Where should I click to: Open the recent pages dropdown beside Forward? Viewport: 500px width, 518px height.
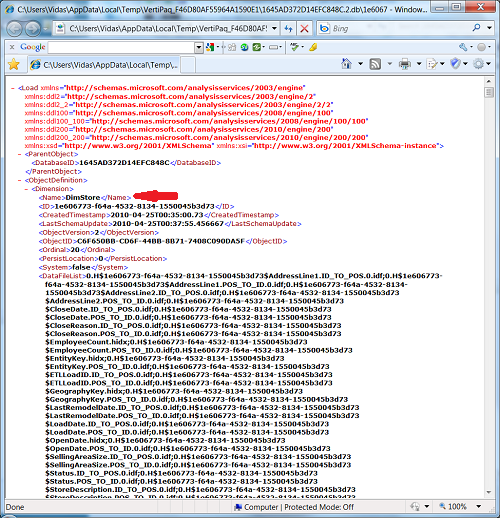[46, 29]
